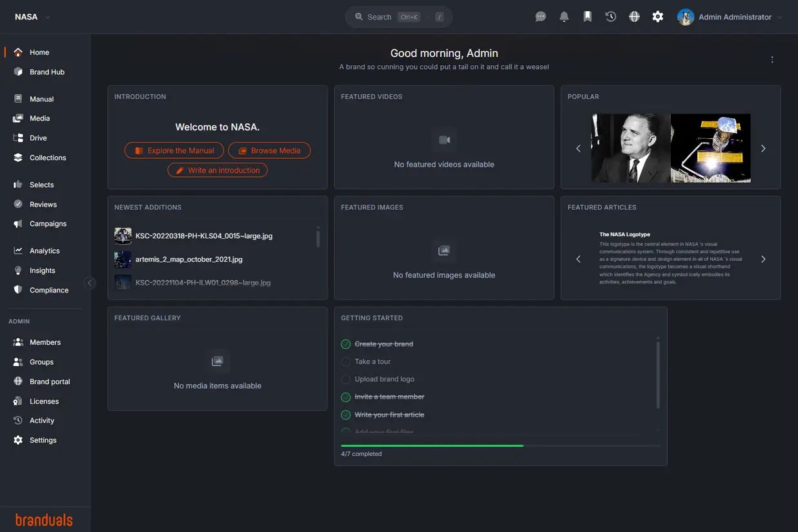Open the dashboard three-dot options menu

772,59
